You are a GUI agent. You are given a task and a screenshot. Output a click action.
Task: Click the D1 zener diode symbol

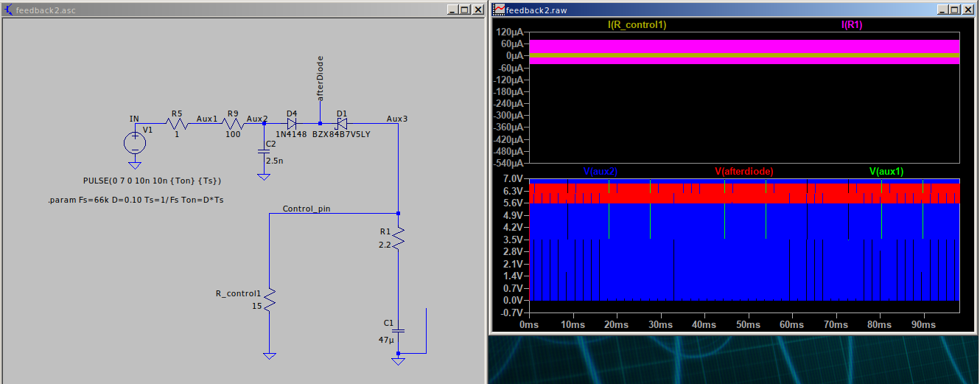pyautogui.click(x=341, y=124)
